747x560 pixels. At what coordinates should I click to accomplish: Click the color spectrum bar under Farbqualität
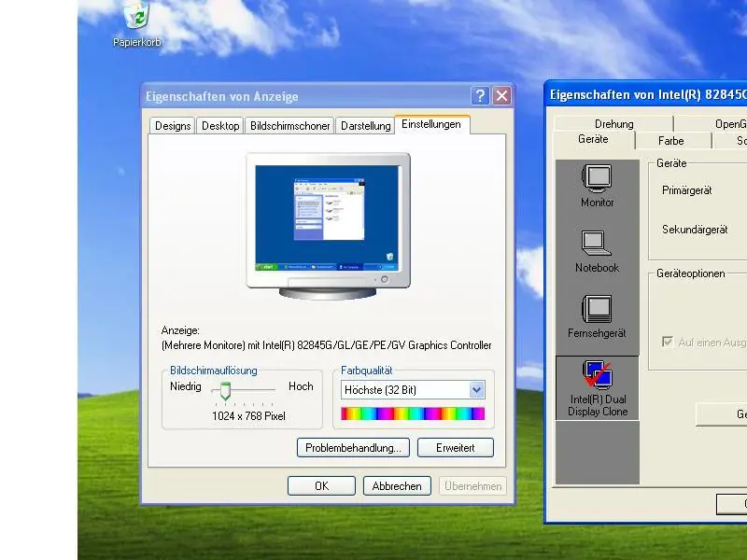pyautogui.click(x=413, y=413)
